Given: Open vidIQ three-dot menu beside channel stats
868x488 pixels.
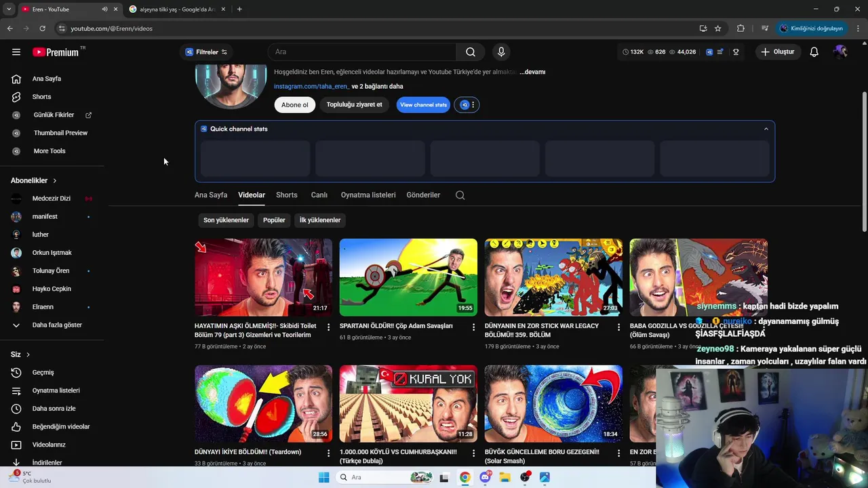Looking at the screenshot, I should click(473, 105).
